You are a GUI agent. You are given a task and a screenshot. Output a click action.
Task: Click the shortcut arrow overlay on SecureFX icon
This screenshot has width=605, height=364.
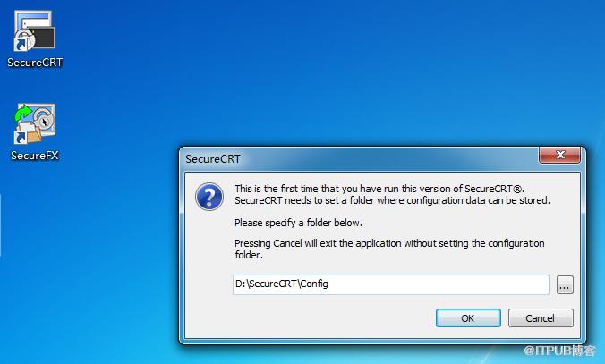tap(21, 138)
